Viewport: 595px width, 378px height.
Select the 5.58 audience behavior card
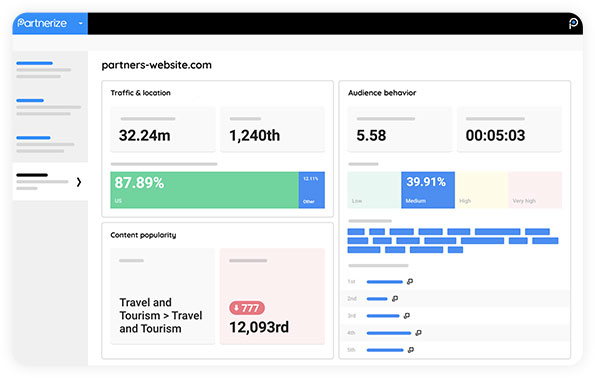[x=400, y=129]
